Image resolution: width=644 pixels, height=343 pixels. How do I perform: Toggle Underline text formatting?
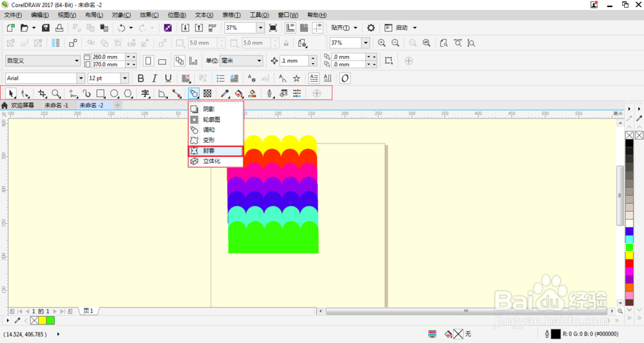point(168,78)
